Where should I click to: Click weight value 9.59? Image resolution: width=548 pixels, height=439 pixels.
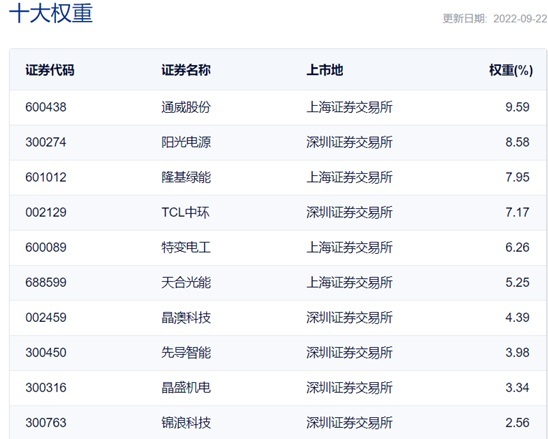517,107
